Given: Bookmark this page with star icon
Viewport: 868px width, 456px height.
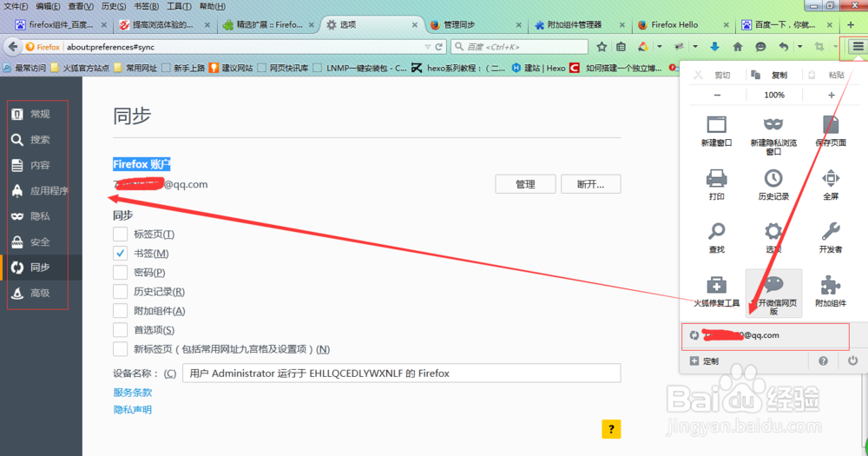Looking at the screenshot, I should point(602,47).
